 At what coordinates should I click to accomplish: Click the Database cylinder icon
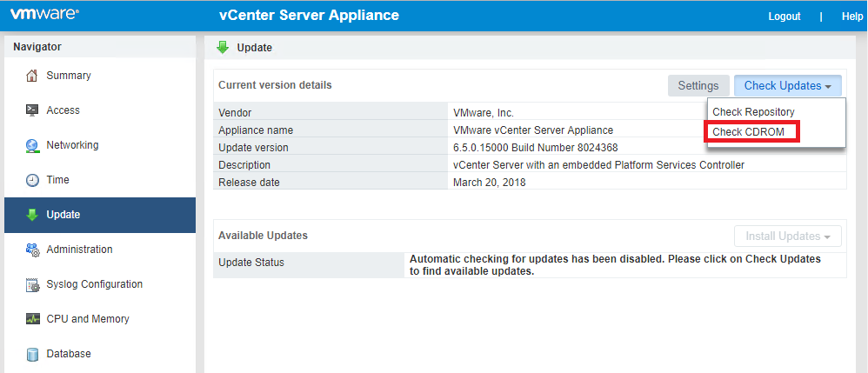coord(33,354)
